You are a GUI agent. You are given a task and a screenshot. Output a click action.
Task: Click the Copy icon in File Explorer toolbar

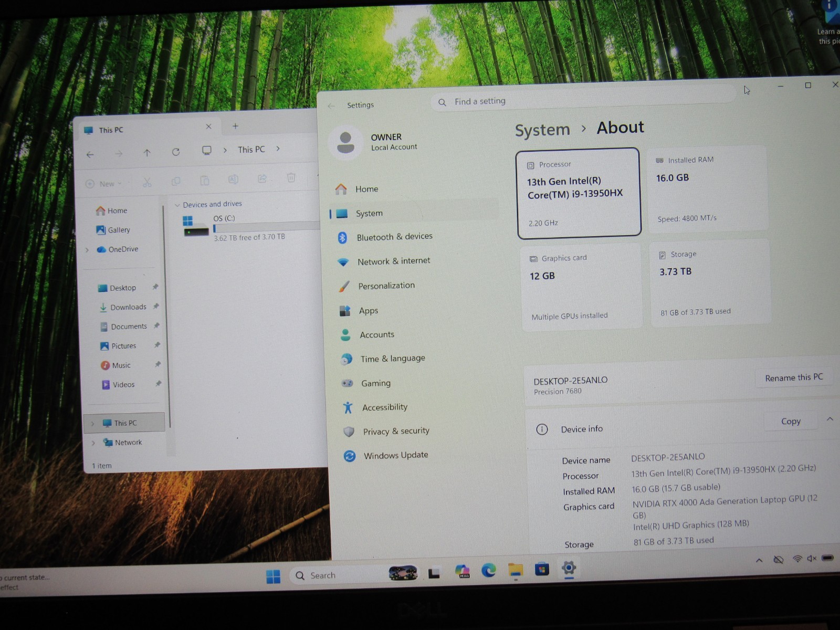pos(176,181)
